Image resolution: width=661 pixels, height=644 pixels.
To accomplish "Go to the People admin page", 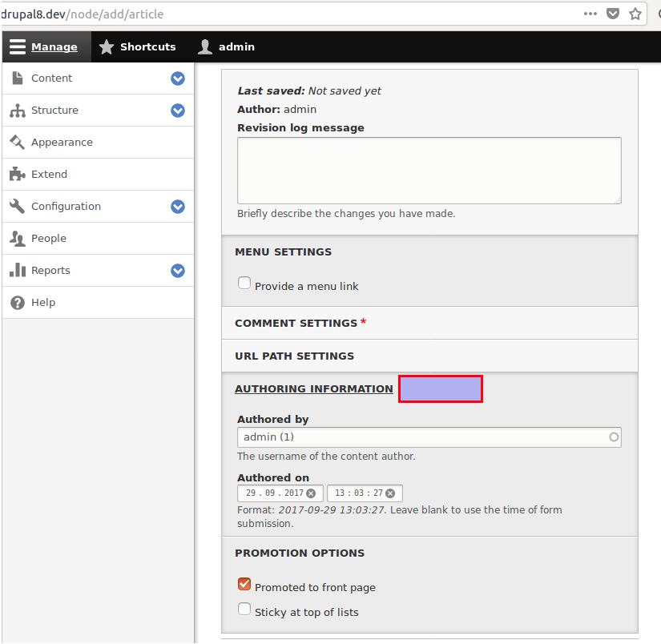I will pyautogui.click(x=49, y=239).
